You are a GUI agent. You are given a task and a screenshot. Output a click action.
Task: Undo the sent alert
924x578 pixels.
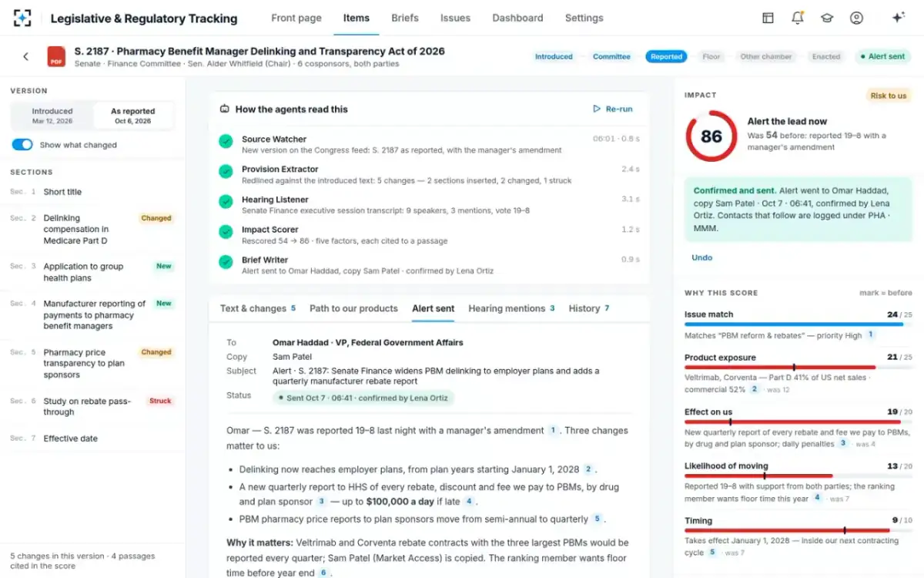tap(702, 257)
